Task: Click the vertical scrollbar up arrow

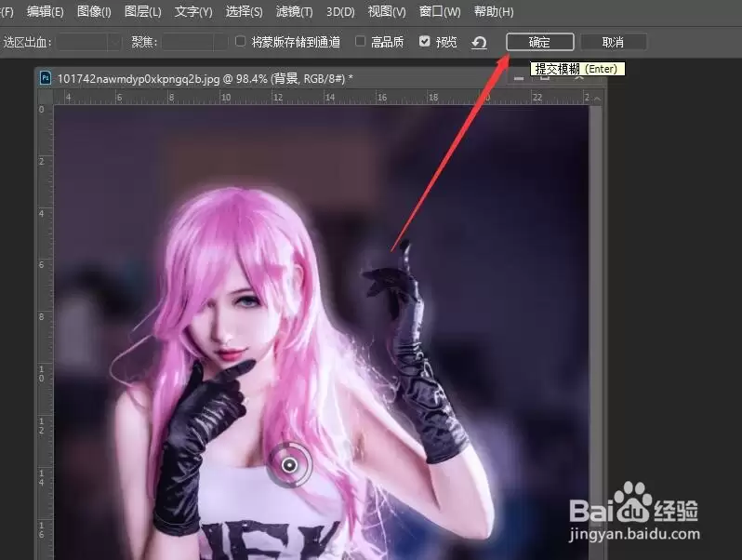Action: [x=597, y=98]
